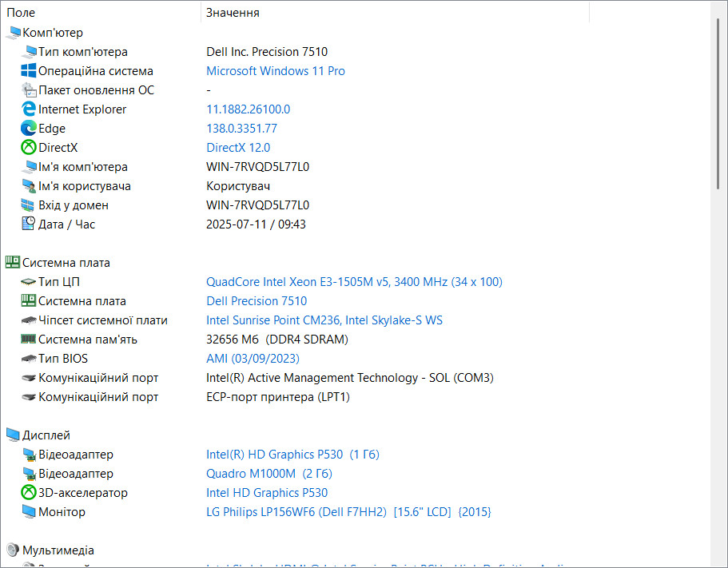Open the Dell Precision 7510 motherboard link

tap(257, 300)
